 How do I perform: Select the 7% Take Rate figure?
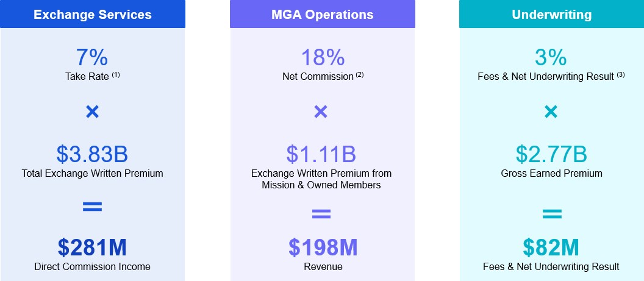coord(92,58)
